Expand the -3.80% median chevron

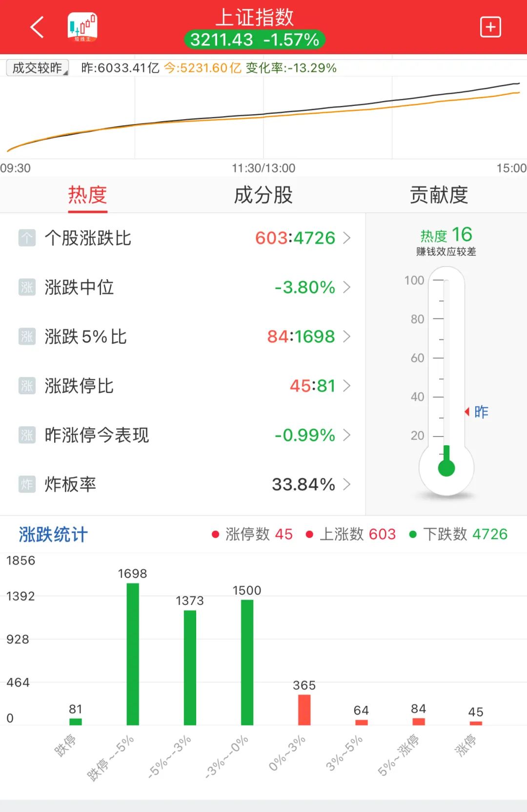(x=347, y=287)
